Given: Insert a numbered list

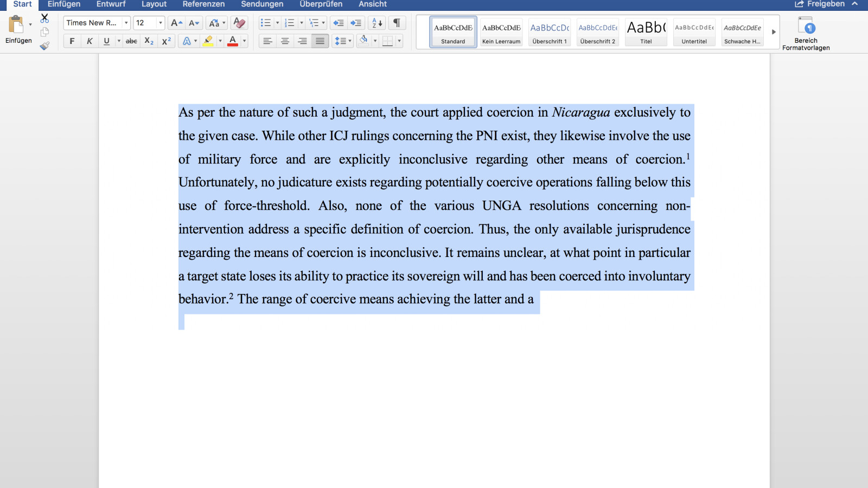Looking at the screenshot, I should (290, 23).
